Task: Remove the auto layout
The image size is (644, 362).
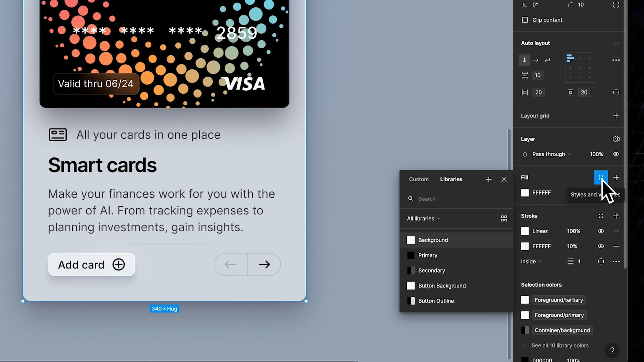Action: (616, 43)
